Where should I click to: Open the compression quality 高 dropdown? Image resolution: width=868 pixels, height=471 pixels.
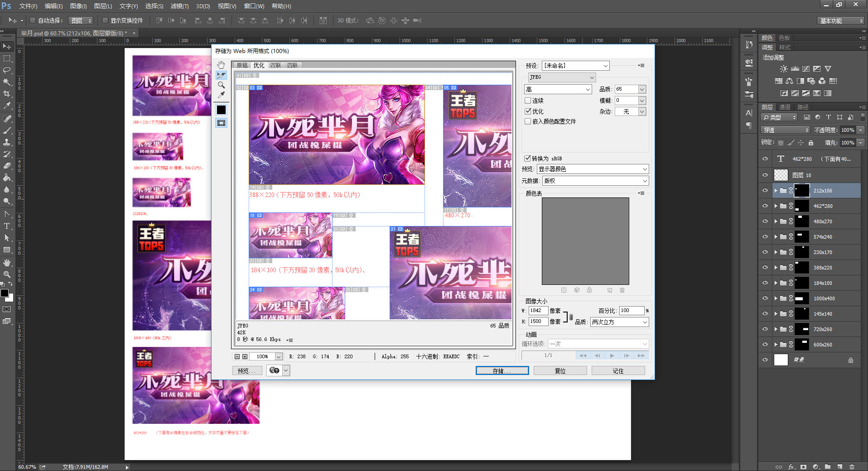[x=558, y=89]
